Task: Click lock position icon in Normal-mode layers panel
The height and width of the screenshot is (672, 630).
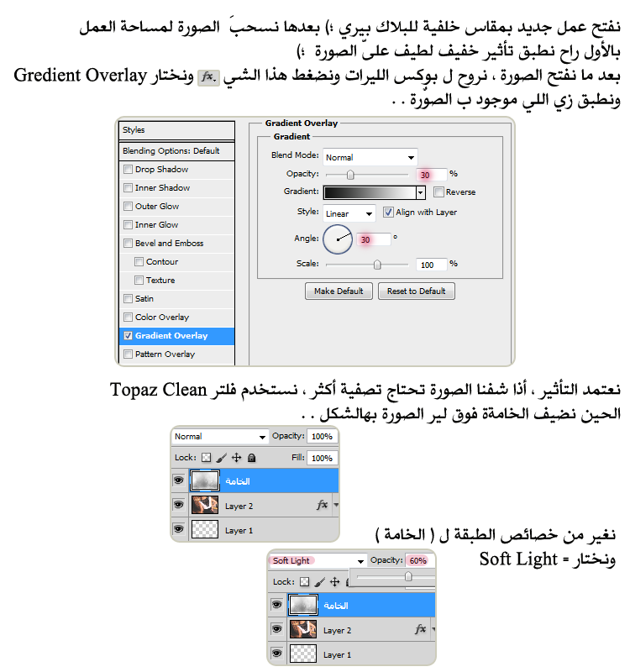Action: click(236, 458)
